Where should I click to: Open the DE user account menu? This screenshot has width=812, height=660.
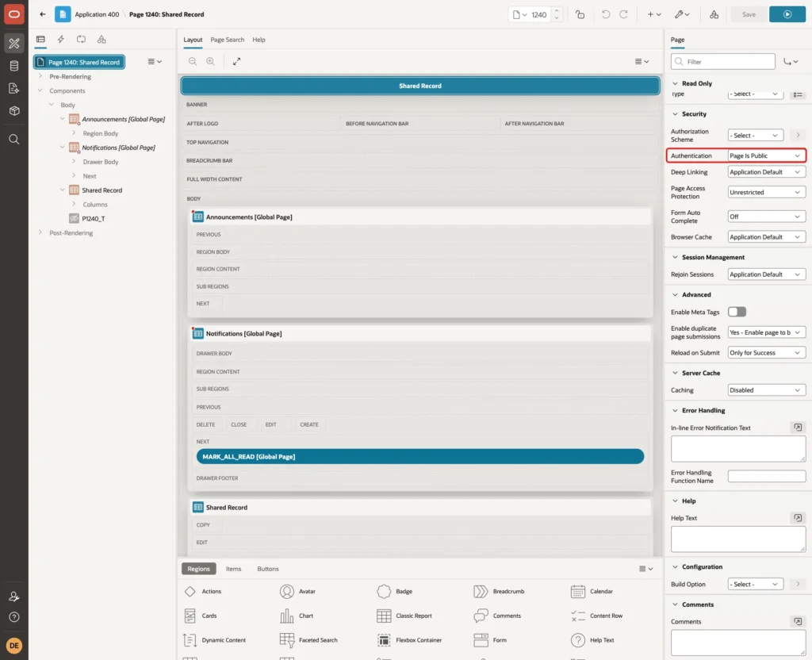(14, 646)
